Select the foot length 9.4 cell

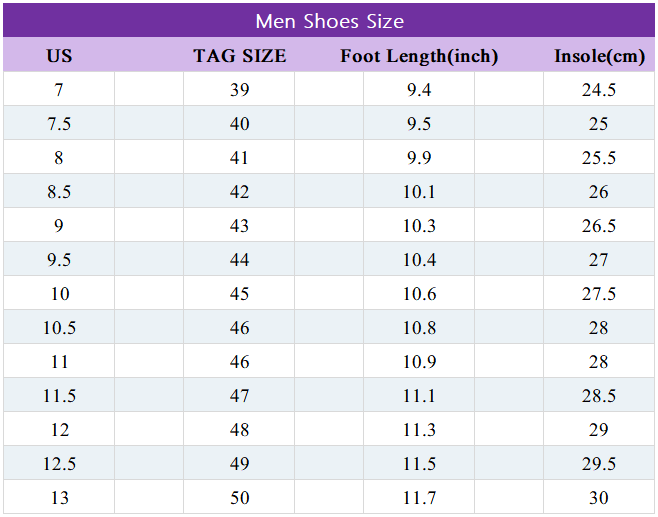(x=419, y=90)
